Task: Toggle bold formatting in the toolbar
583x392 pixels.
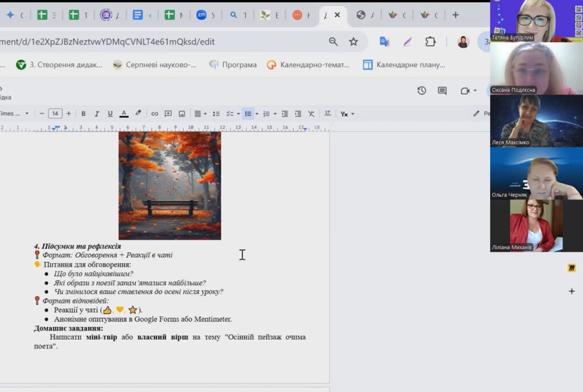Action: (x=83, y=114)
